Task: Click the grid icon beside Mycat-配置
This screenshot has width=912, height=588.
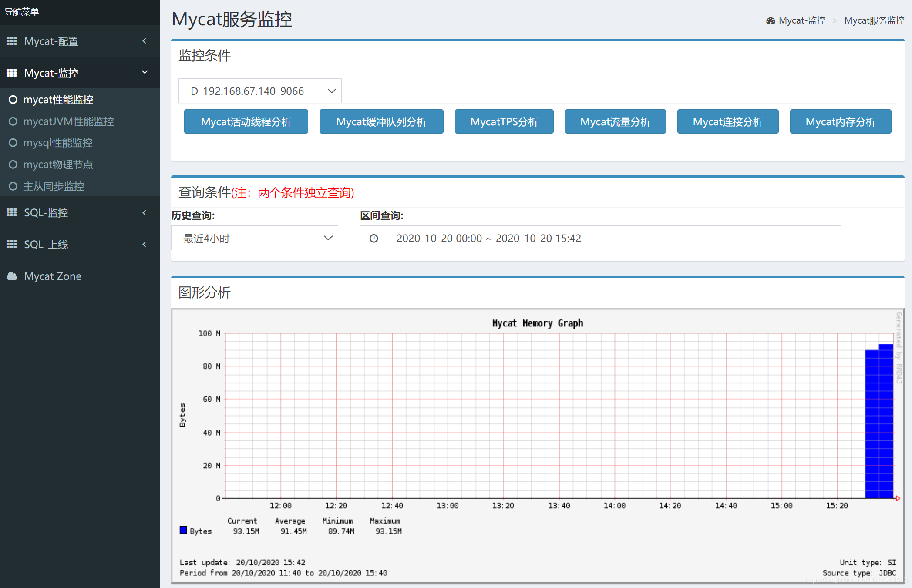Action: point(11,41)
